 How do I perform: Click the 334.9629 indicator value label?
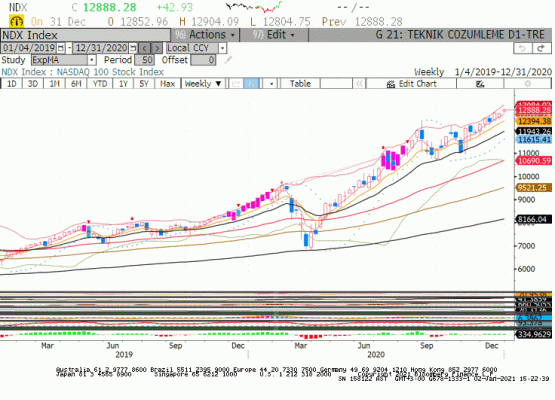pyautogui.click(x=534, y=334)
